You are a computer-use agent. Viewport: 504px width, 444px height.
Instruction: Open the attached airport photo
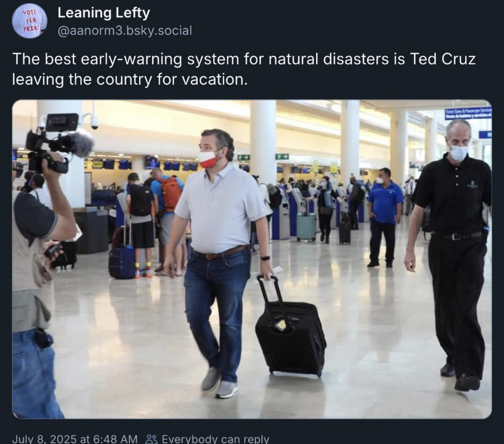pyautogui.click(x=252, y=259)
